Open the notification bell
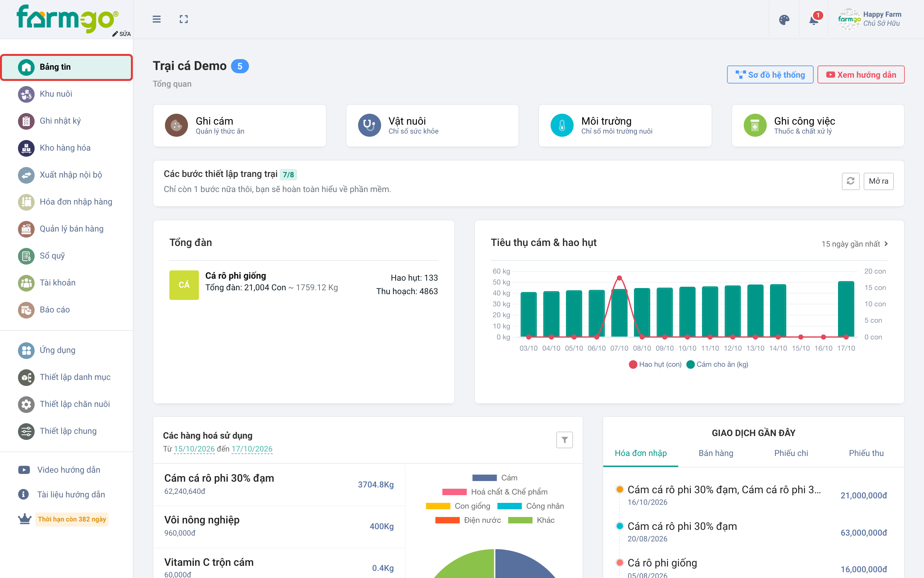The height and width of the screenshot is (578, 924). (x=814, y=20)
